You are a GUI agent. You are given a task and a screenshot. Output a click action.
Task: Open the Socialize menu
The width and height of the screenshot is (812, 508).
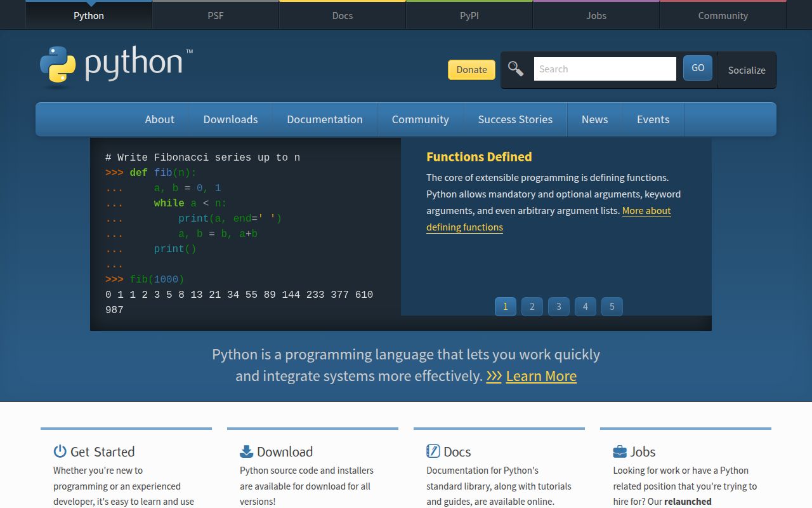(747, 70)
